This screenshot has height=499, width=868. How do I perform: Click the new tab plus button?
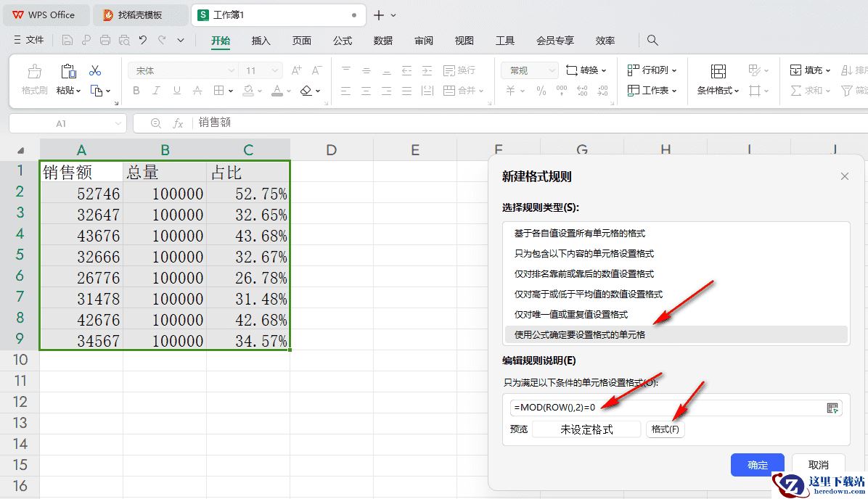click(379, 15)
